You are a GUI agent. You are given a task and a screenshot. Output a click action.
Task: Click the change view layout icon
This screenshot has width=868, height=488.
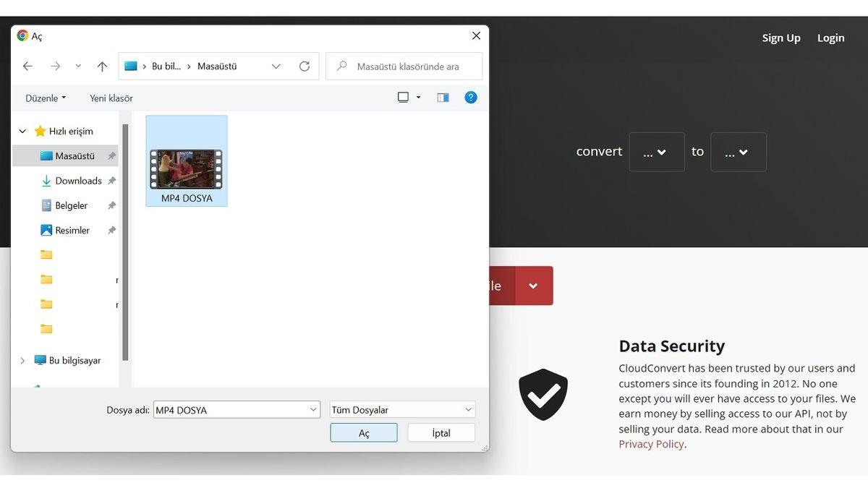404,98
